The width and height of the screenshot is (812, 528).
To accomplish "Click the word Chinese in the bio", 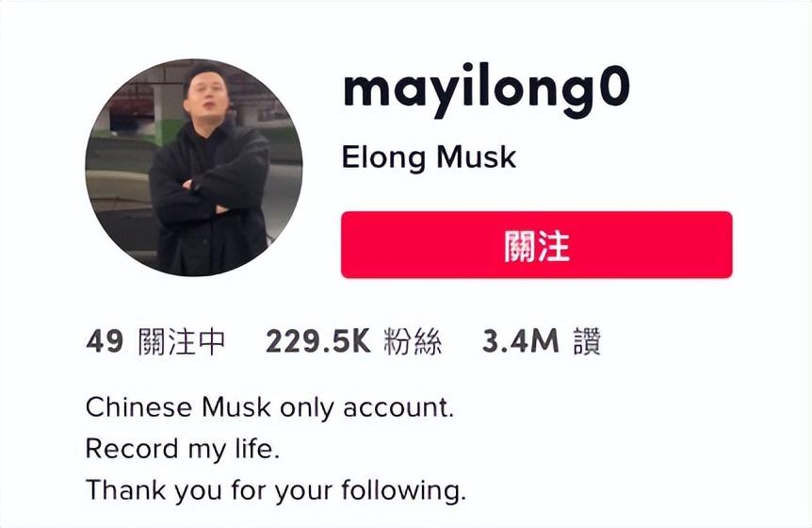I will (138, 407).
